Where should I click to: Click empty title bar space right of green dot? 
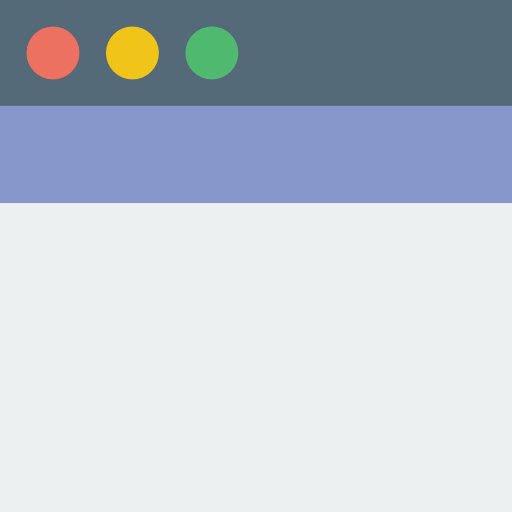coord(375,53)
